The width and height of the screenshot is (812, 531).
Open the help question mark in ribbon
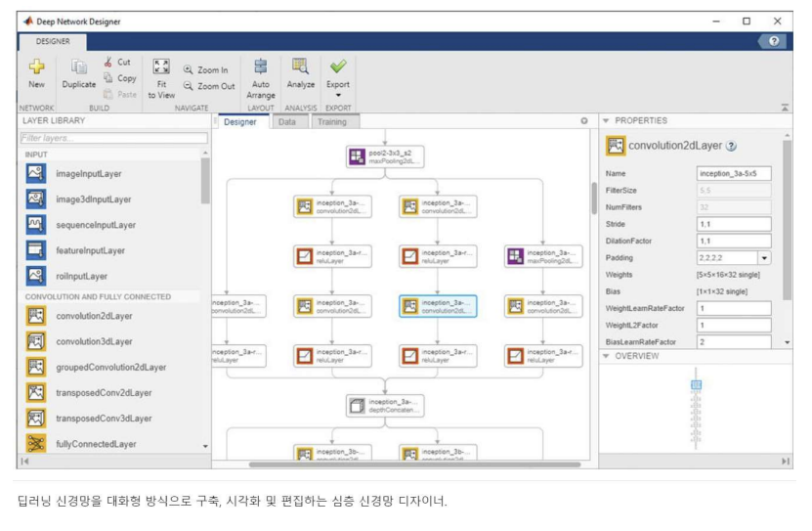click(774, 41)
